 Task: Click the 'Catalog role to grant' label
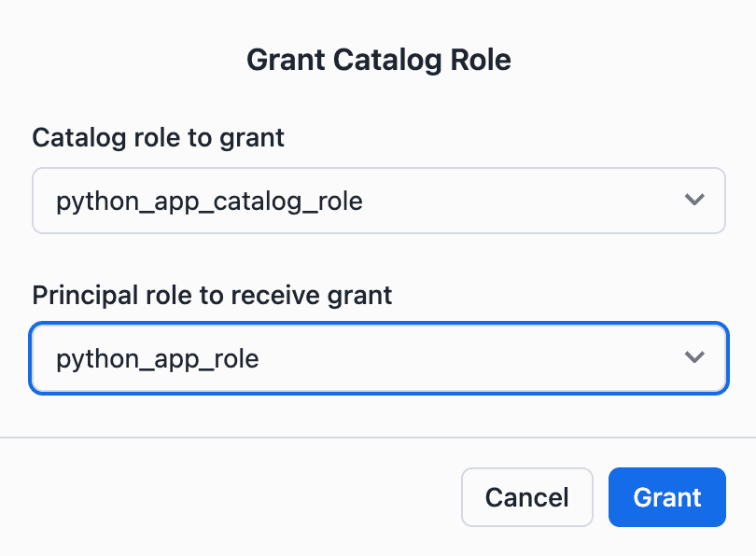coord(158,138)
